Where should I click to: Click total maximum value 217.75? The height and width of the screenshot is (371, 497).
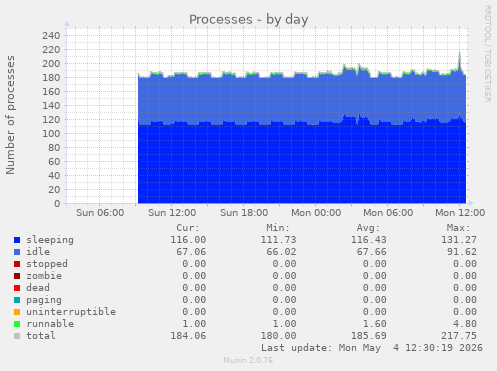pos(459,336)
